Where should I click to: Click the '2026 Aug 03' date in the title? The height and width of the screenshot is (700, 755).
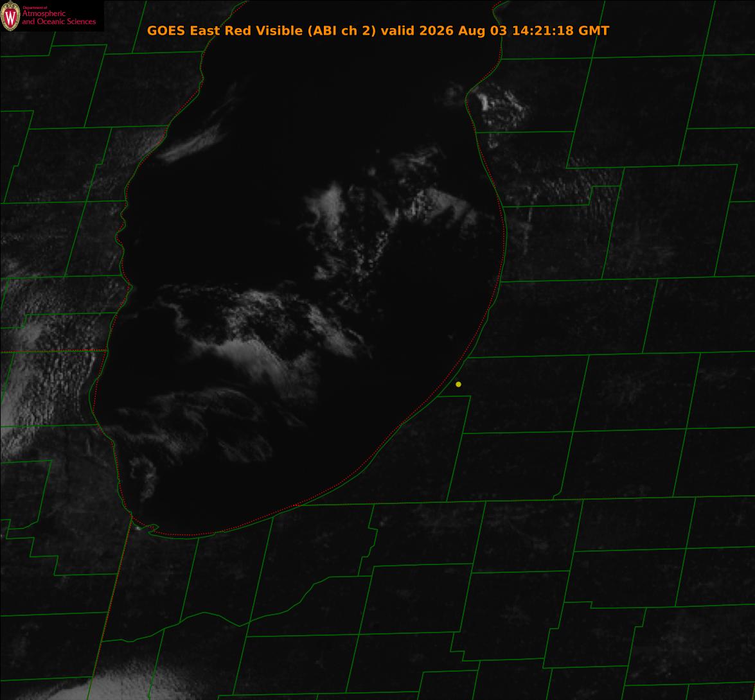coord(463,31)
